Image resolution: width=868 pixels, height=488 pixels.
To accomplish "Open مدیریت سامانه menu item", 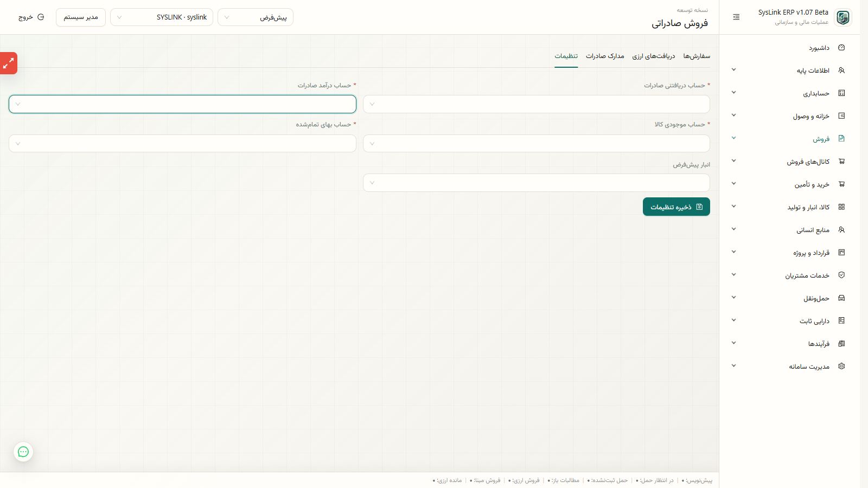I will (x=789, y=367).
